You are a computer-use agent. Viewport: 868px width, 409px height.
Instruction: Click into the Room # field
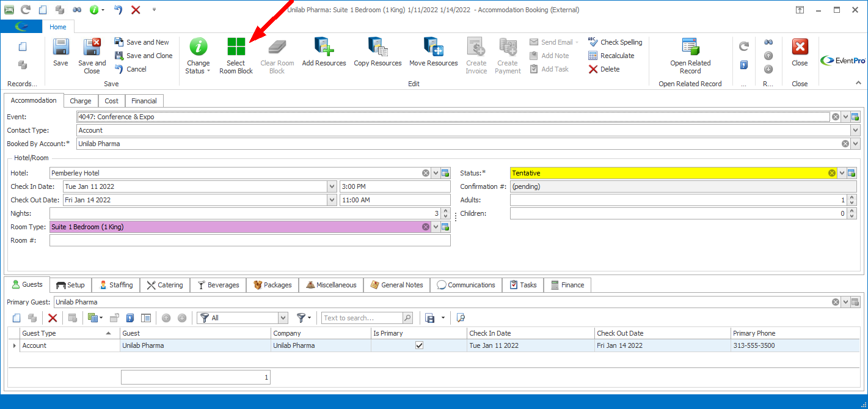pos(250,240)
